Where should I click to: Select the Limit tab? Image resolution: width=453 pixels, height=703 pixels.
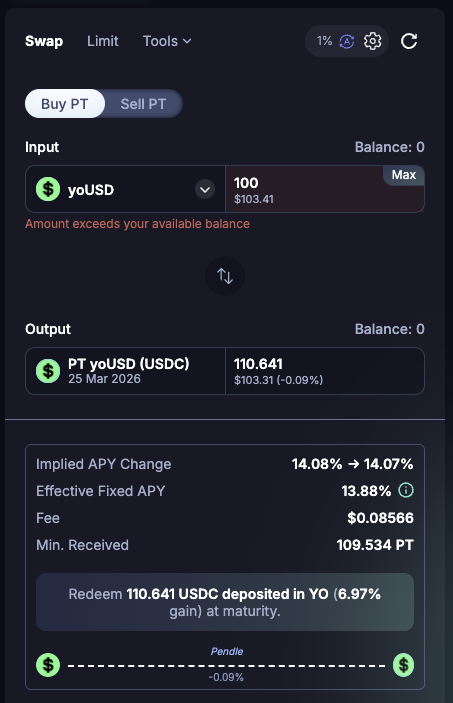pyautogui.click(x=103, y=41)
